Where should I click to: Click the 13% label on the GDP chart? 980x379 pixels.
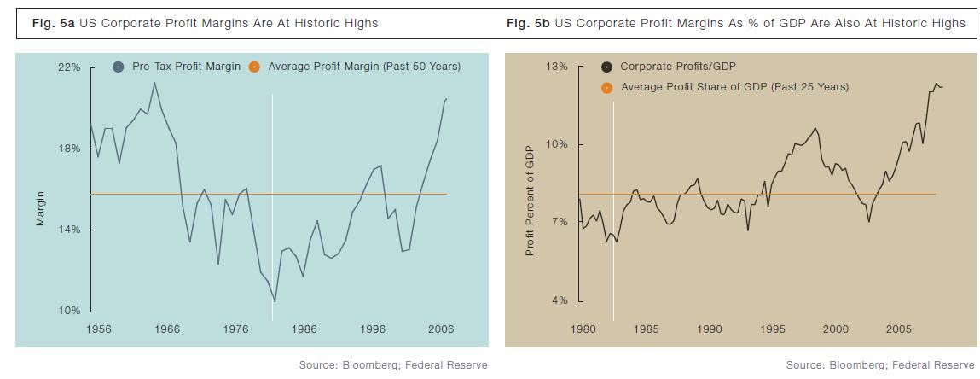(x=556, y=67)
